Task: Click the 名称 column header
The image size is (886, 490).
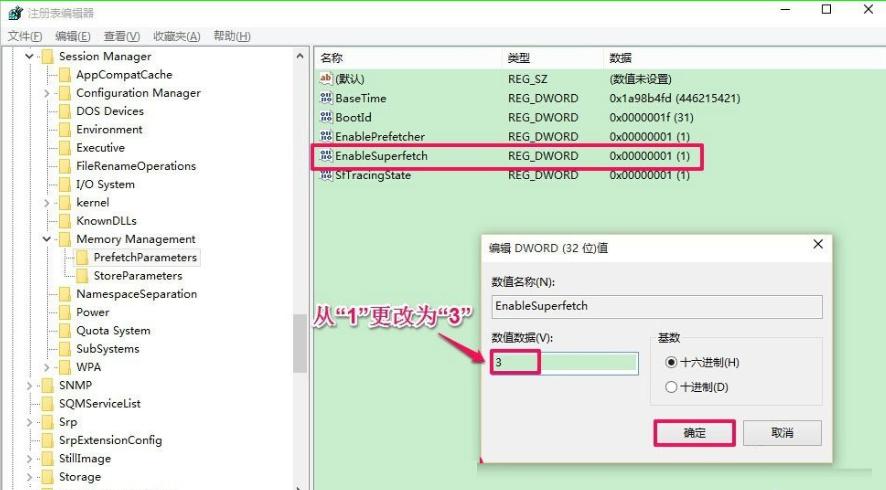Action: 407,58
